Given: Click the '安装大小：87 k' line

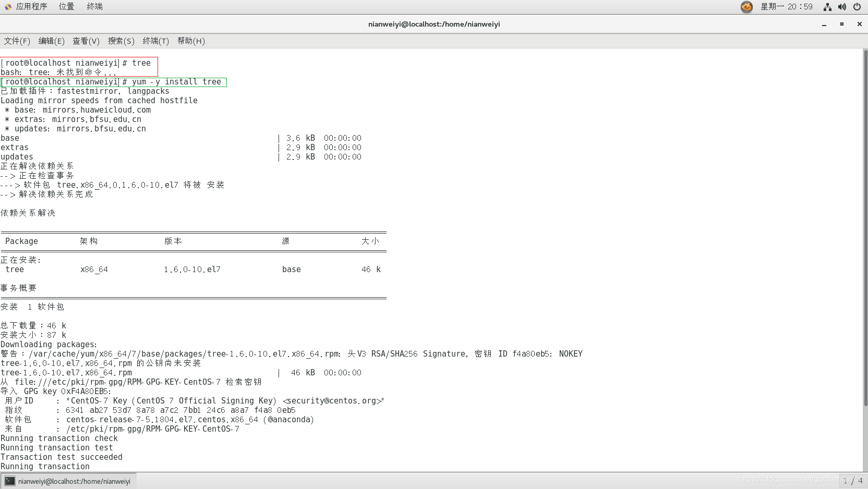Looking at the screenshot, I should click(33, 335).
